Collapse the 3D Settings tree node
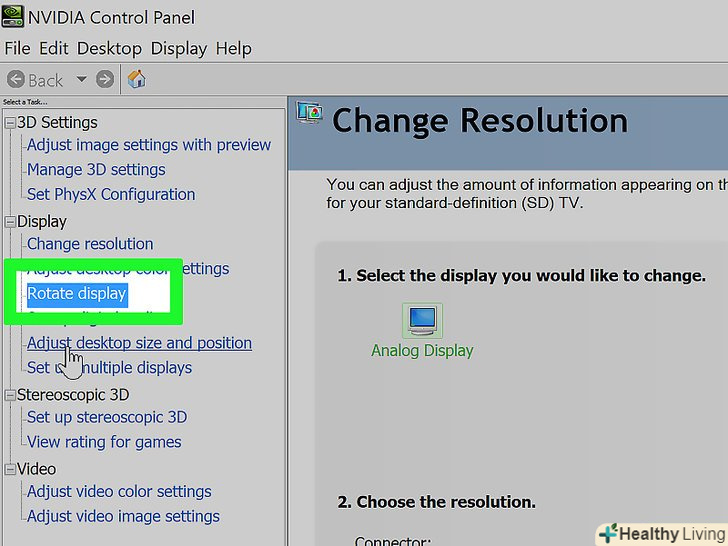 point(10,123)
